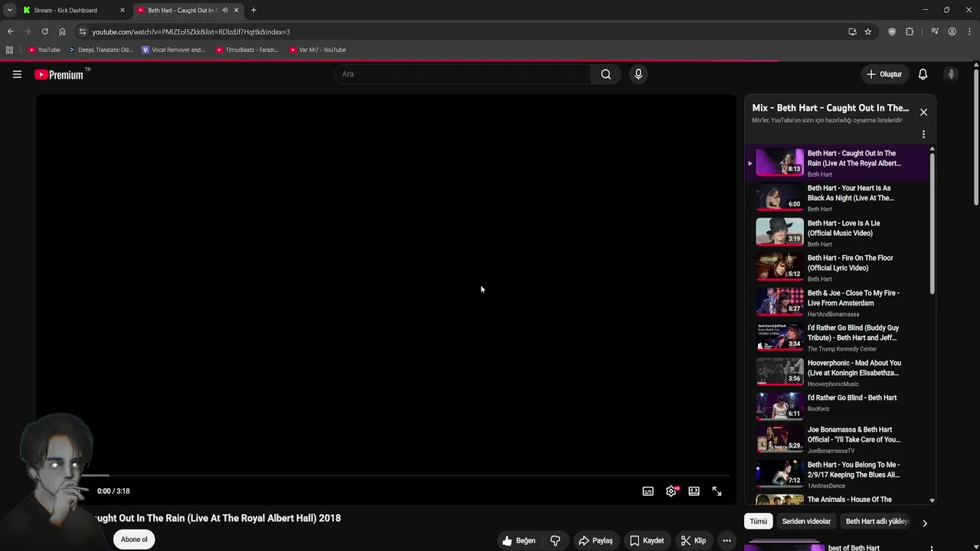980x551 pixels.
Task: Like the video with the Beğen button
Action: coord(519,540)
